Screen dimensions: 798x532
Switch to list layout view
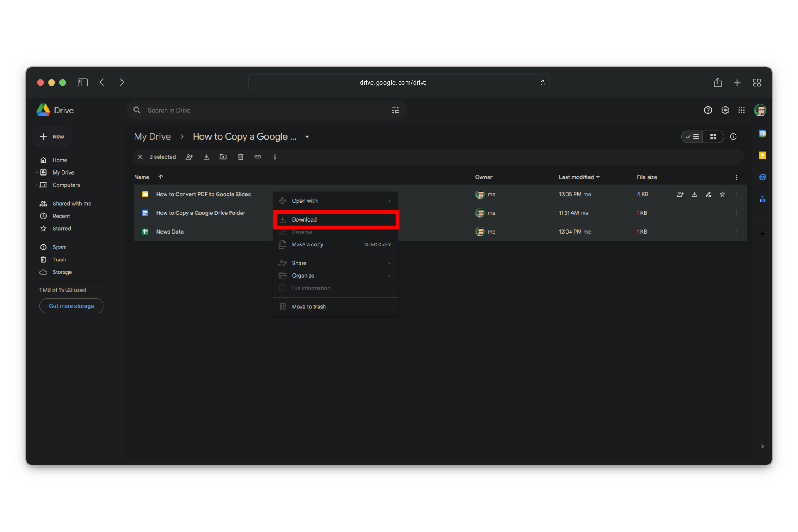692,137
